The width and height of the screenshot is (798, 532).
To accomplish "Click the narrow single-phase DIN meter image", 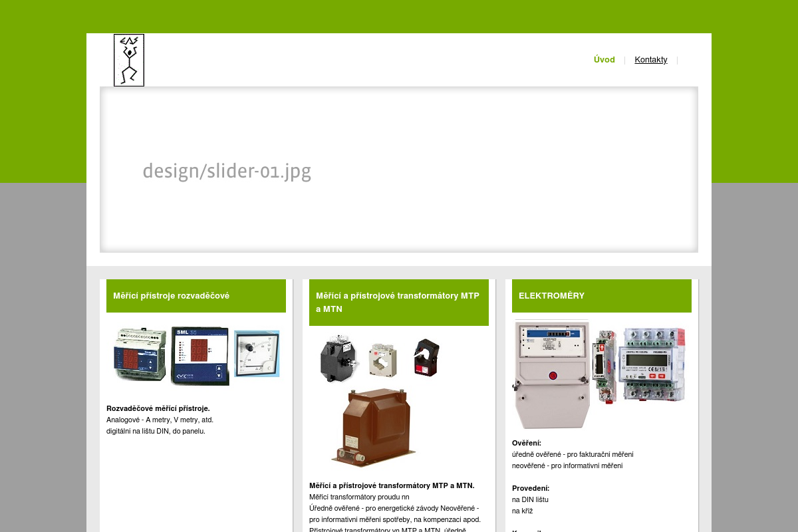I will (604, 366).
